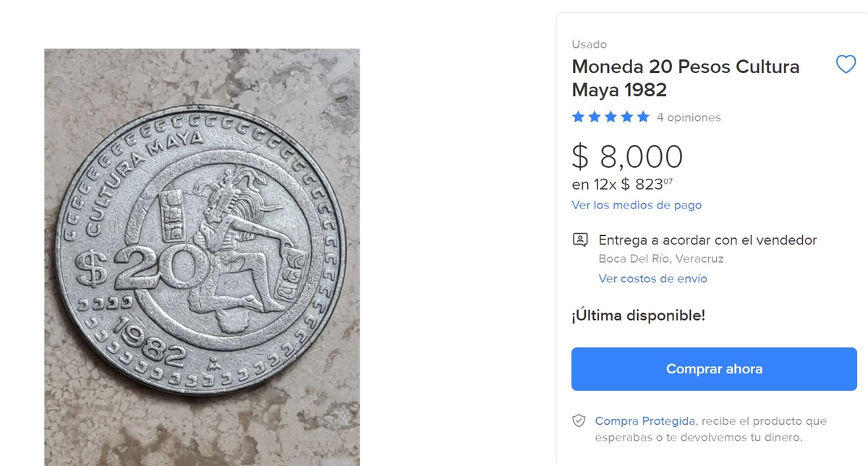The image size is (868, 466).
Task: Click the Comprar ahora button
Action: (x=714, y=369)
